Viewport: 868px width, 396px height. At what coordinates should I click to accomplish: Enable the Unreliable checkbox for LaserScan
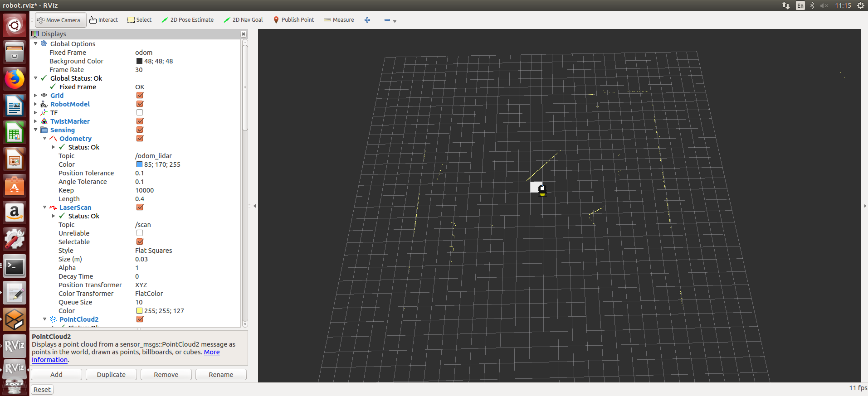tap(140, 233)
